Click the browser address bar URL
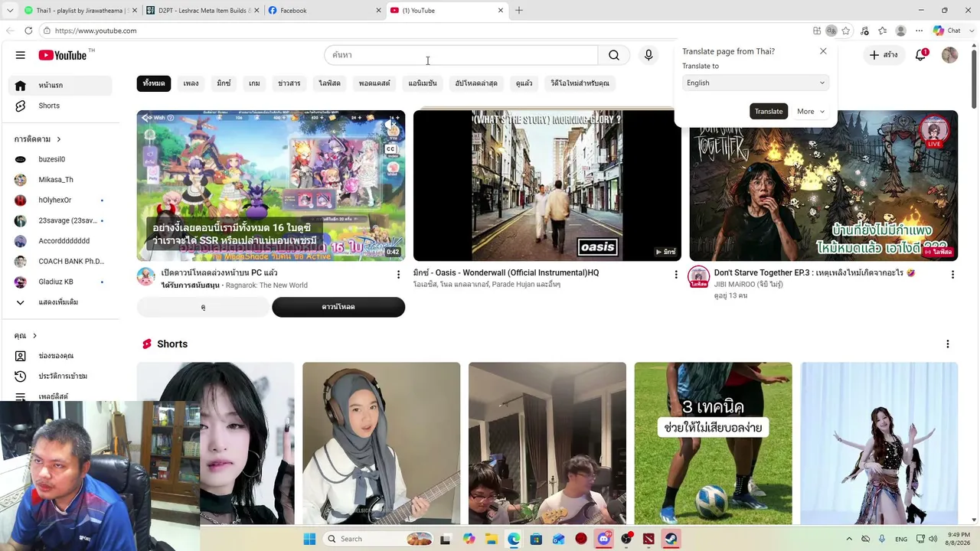This screenshot has height=551, width=980. point(96,31)
